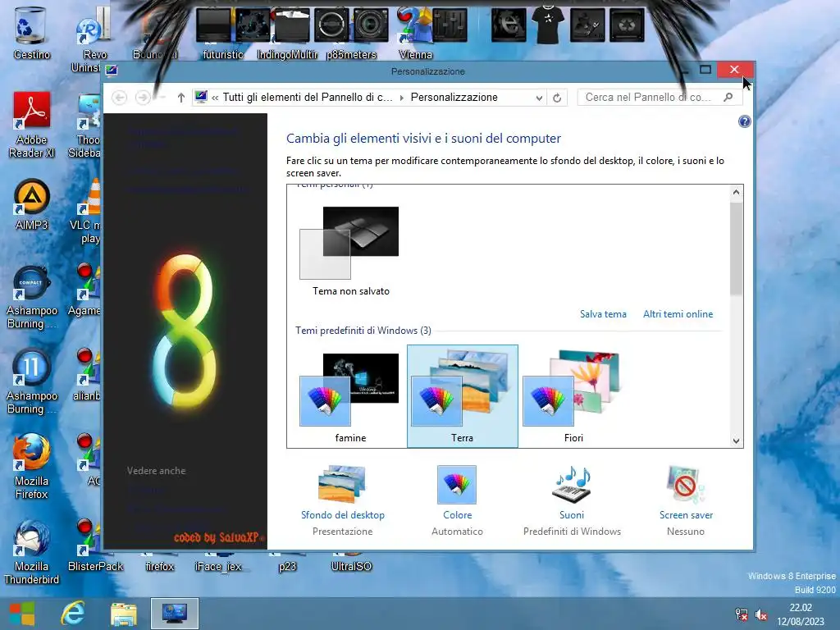Open the Cestino recycle bin desktop icon
Viewport: 840px width, 630px height.
coord(31,33)
